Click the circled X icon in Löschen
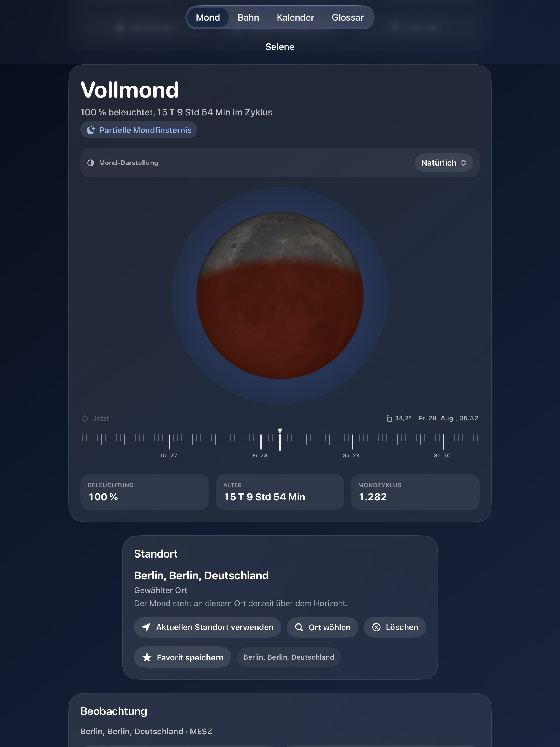Viewport: 560px width, 747px height. 376,627
